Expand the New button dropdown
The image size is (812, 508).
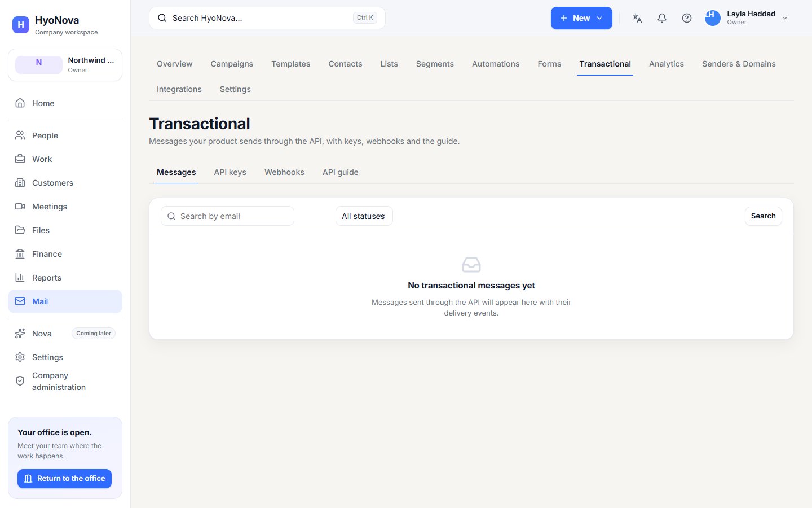581,18
